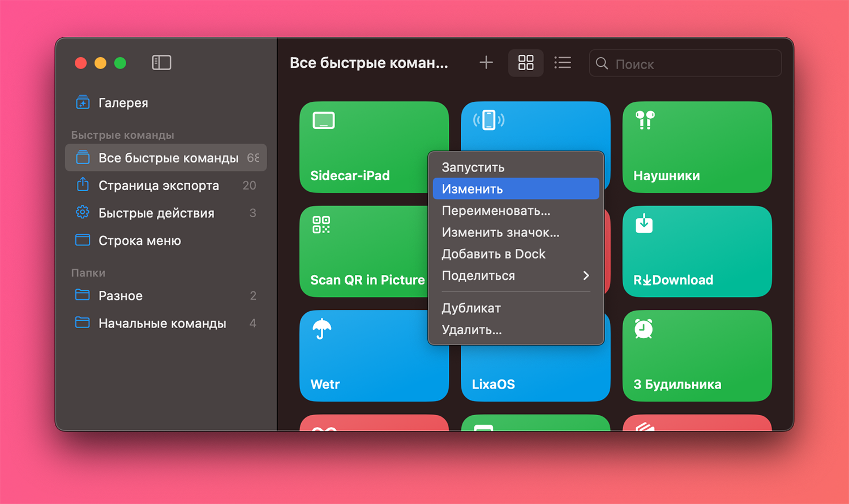Click folder icon beside Начальные команды
Image resolution: width=849 pixels, height=504 pixels.
click(83, 322)
